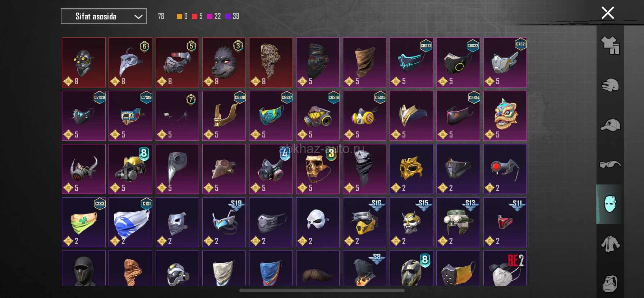
Task: Select the helmet category icon
Action: coord(610,85)
